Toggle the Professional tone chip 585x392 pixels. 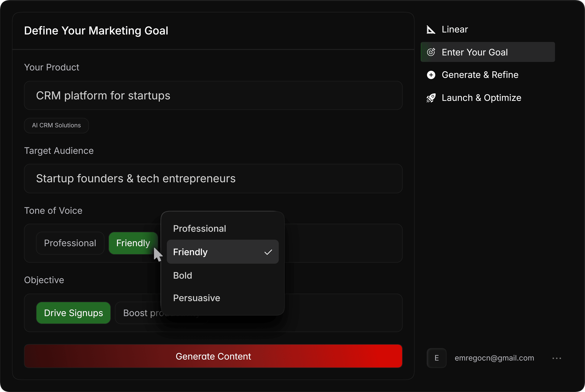pyautogui.click(x=70, y=243)
